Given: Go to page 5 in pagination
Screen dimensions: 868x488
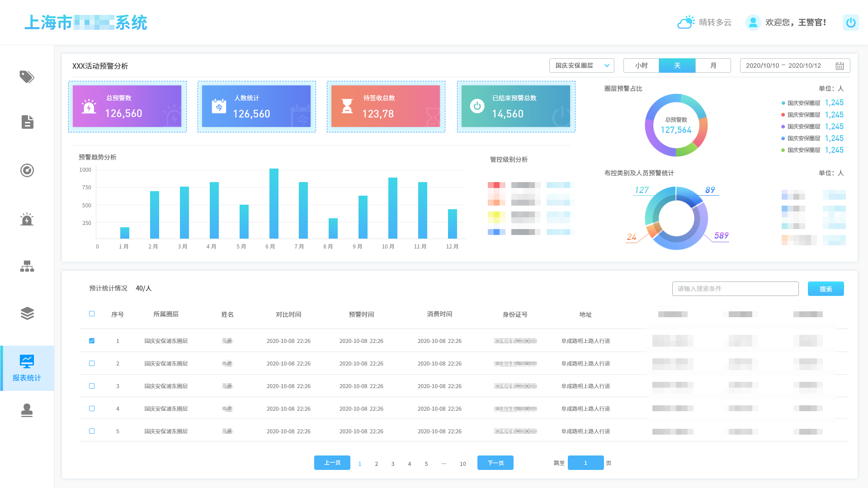Looking at the screenshot, I should tap(426, 464).
